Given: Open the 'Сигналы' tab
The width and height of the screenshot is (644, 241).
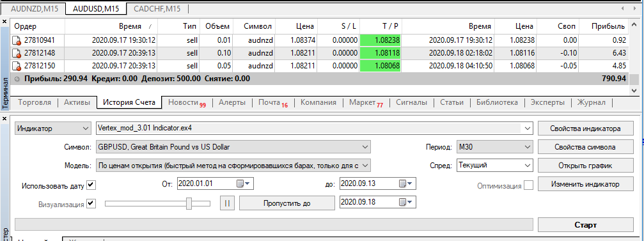Looking at the screenshot, I should click(411, 102).
